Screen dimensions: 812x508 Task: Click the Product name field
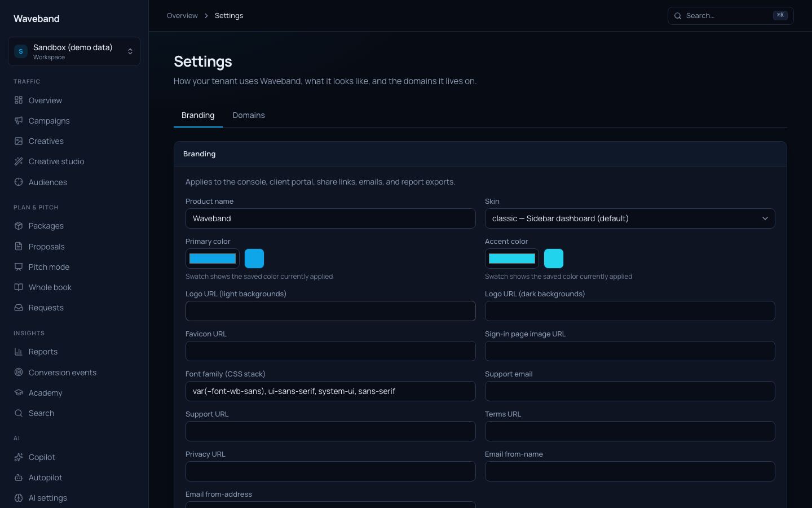tap(330, 218)
